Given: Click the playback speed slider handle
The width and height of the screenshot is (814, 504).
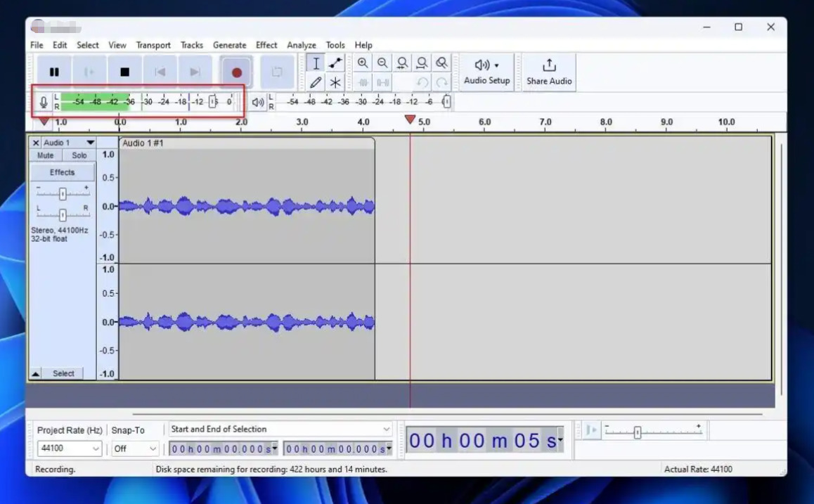Looking at the screenshot, I should tap(638, 432).
